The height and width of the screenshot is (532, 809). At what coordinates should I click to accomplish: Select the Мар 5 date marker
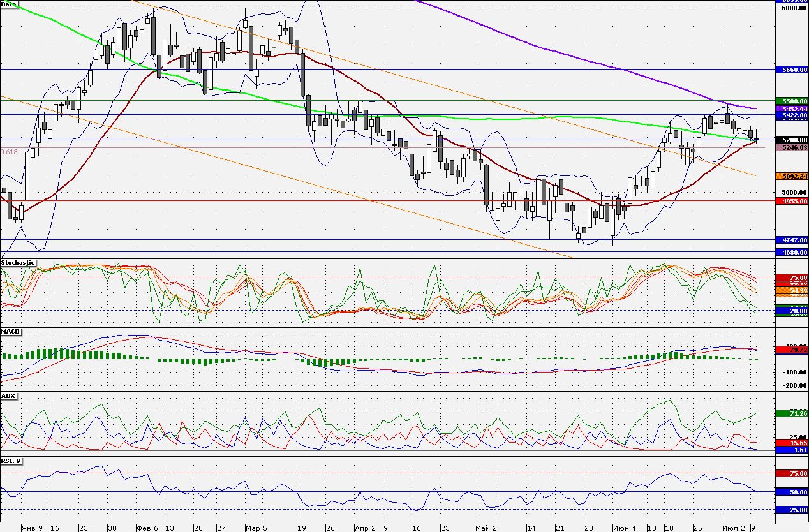[256, 528]
